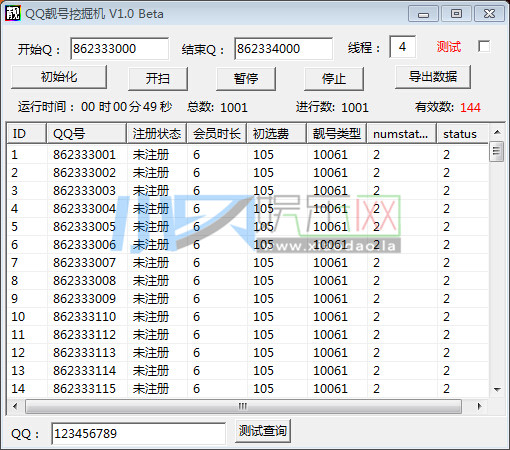Select the row with QQ 862333008

click(x=248, y=281)
